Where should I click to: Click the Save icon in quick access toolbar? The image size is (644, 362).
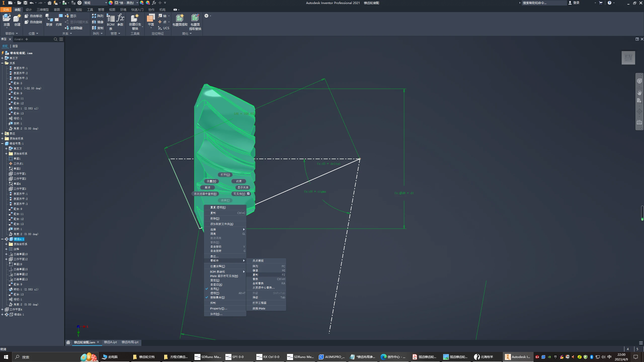point(25,3)
